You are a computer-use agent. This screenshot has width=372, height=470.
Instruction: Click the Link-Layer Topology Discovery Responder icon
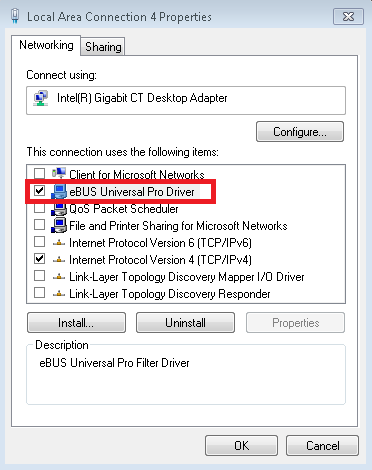point(59,294)
